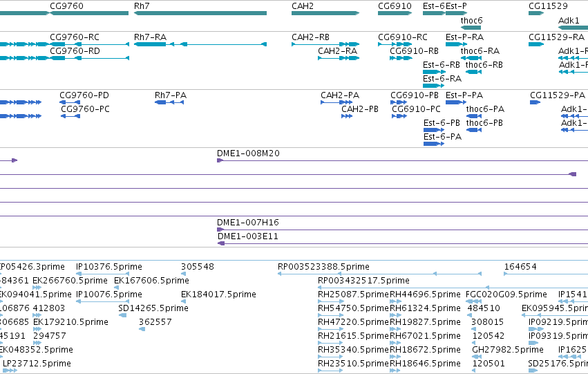
Task: Select the 362557 feature label
Action: tap(155, 322)
